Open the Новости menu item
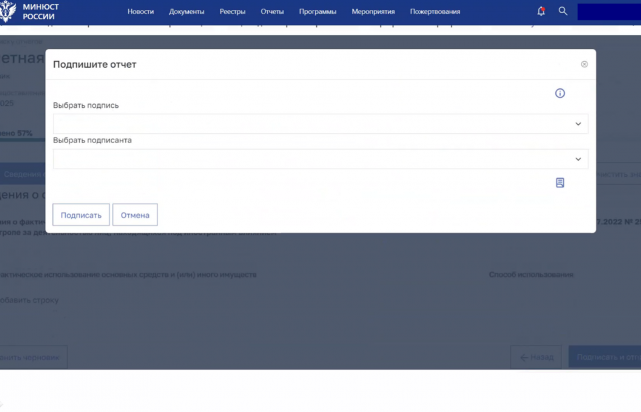 click(x=141, y=11)
